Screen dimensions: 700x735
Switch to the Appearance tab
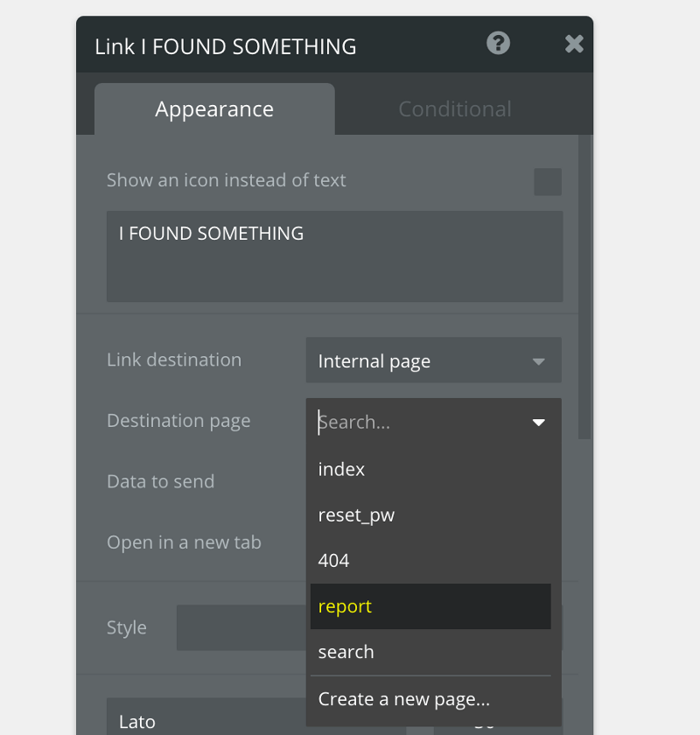[x=213, y=108]
